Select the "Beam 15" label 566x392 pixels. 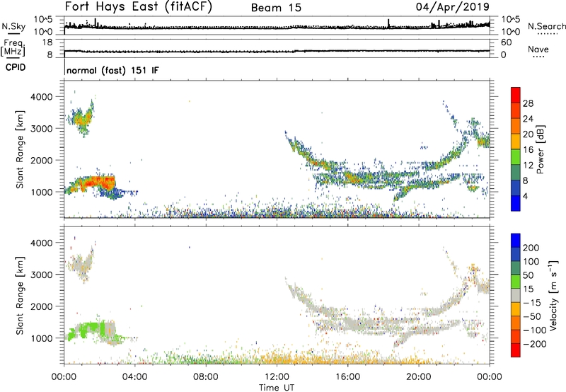pyautogui.click(x=276, y=8)
